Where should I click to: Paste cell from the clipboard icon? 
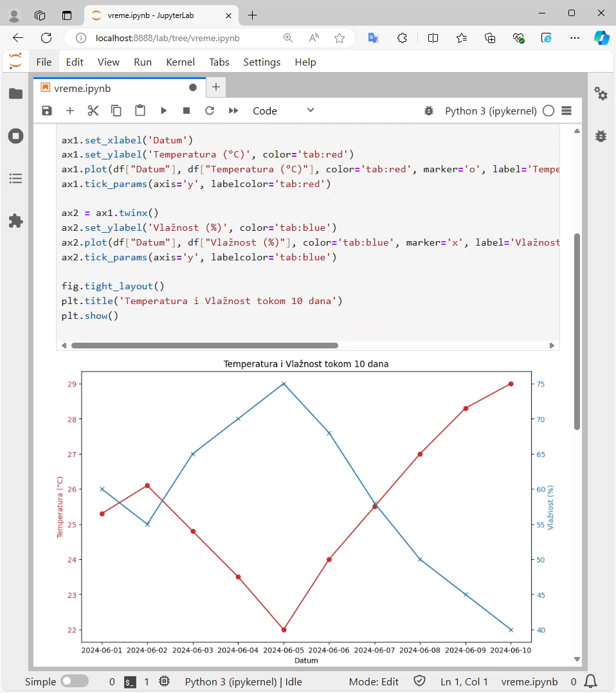pyautogui.click(x=140, y=111)
